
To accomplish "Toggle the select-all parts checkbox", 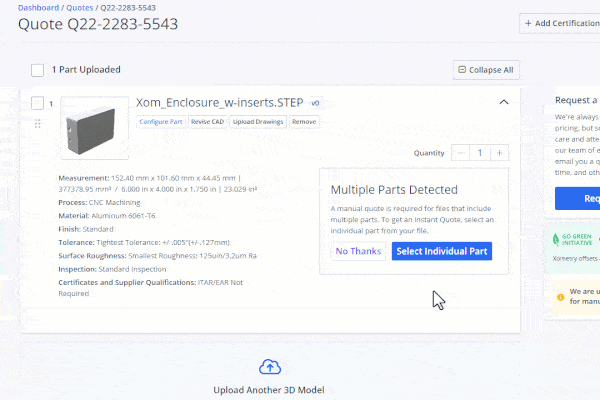I will (x=38, y=70).
